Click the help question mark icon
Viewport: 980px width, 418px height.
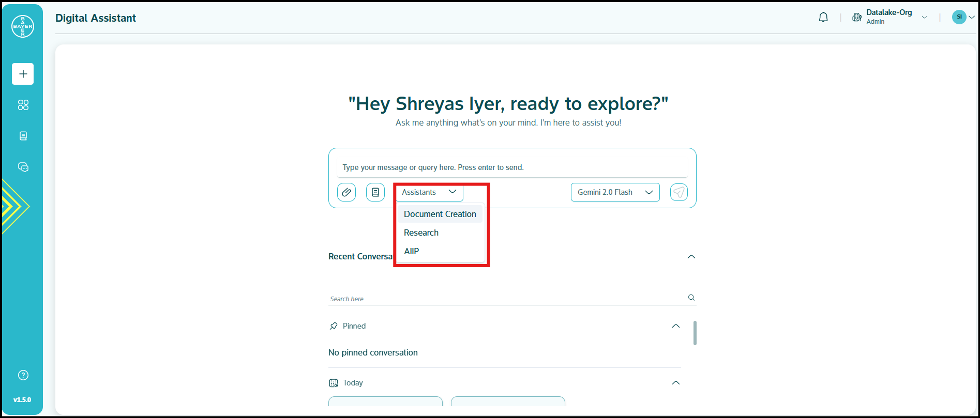23,375
